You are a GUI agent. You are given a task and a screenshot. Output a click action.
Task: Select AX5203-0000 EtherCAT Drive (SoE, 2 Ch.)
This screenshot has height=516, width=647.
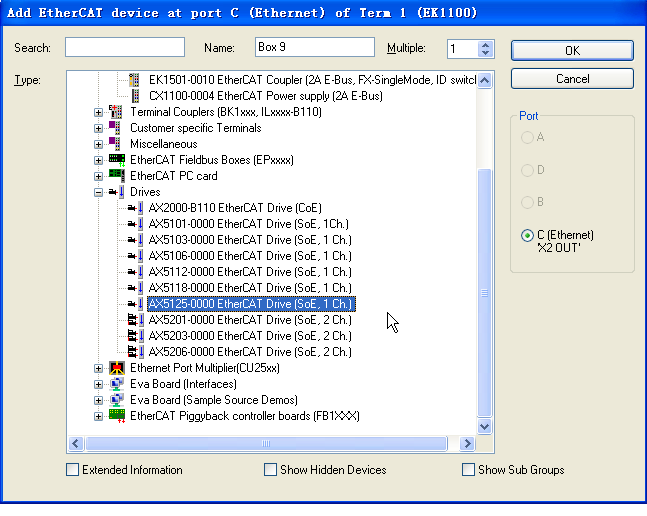(x=250, y=336)
